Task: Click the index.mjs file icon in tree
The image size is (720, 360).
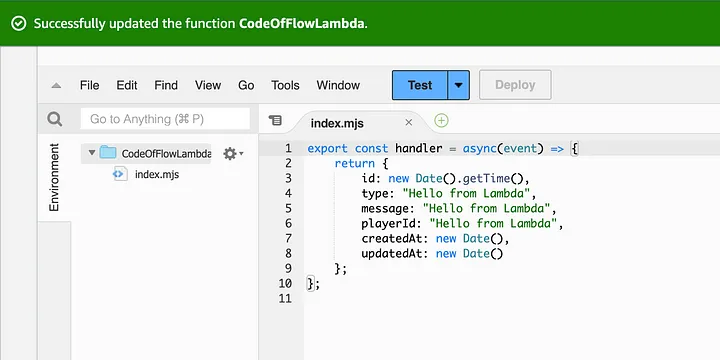Action: coord(120,174)
